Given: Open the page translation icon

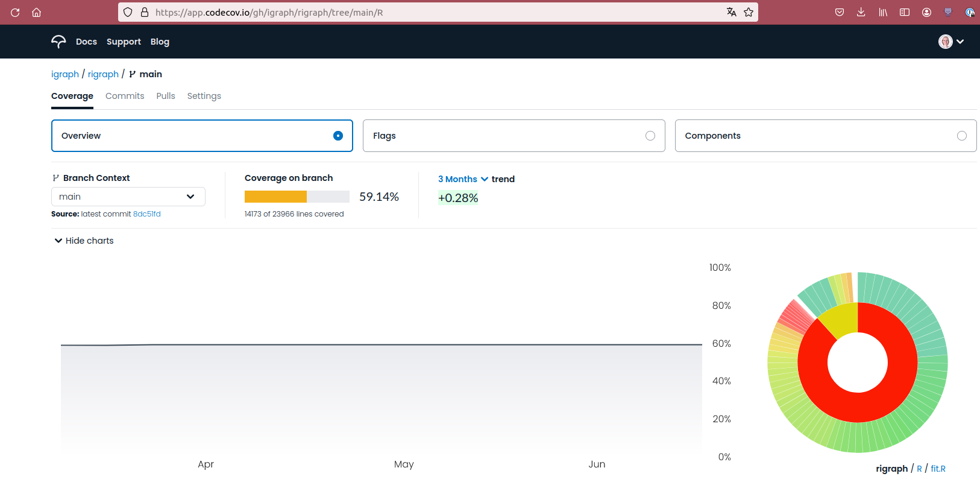Looking at the screenshot, I should tap(732, 12).
